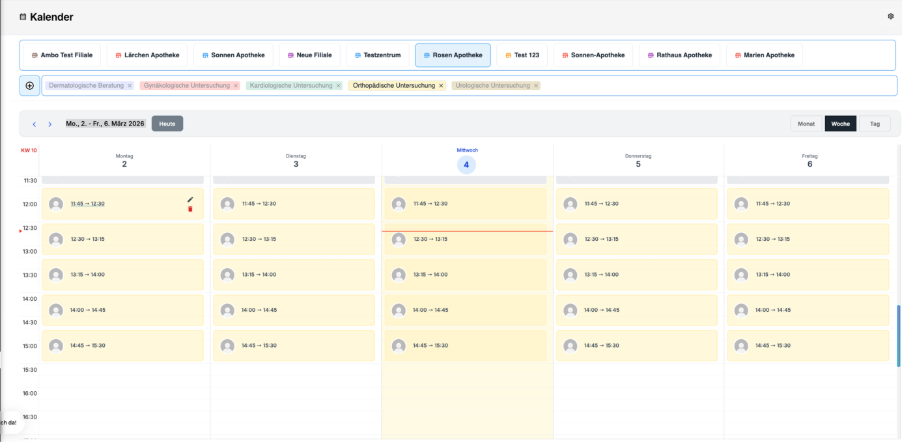
Task: Select Rosen Apotheke branch
Action: (453, 55)
